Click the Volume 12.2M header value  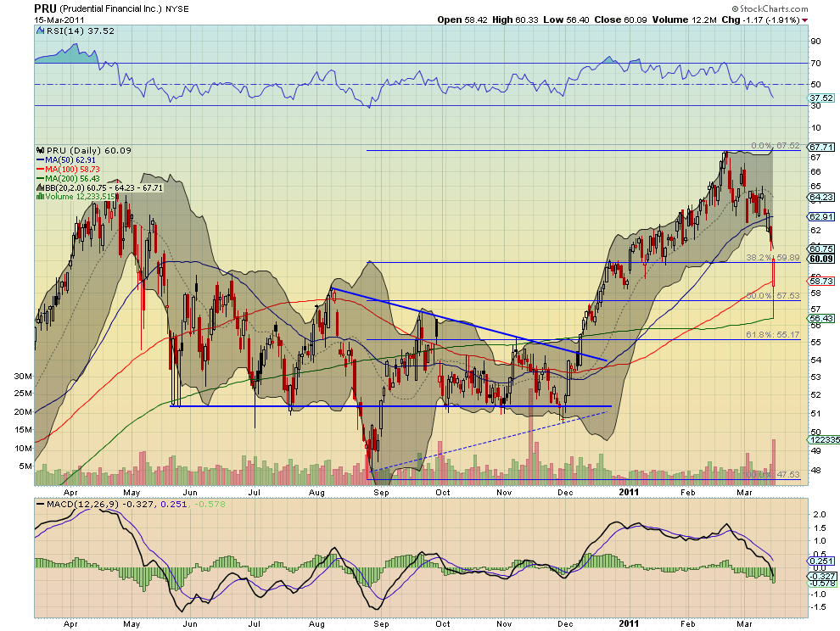[684, 20]
